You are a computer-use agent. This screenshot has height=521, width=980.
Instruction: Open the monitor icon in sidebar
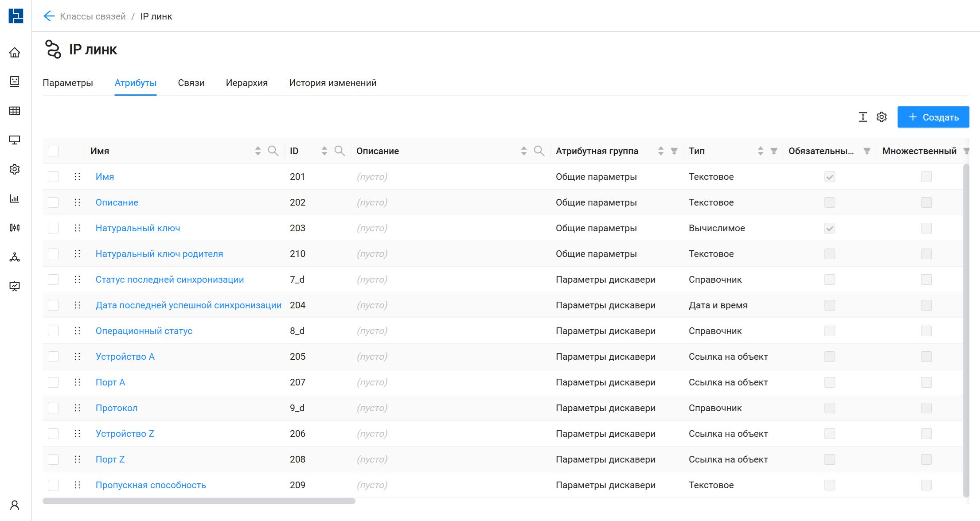click(15, 140)
